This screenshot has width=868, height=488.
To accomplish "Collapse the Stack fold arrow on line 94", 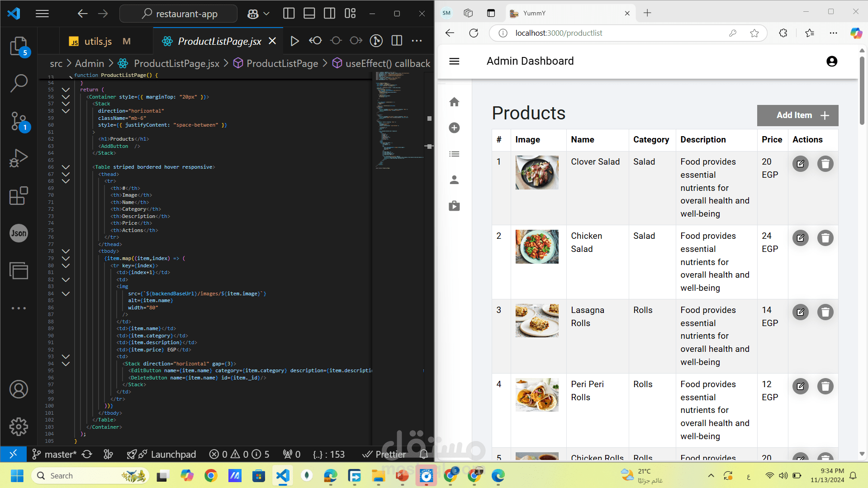I will [x=66, y=364].
